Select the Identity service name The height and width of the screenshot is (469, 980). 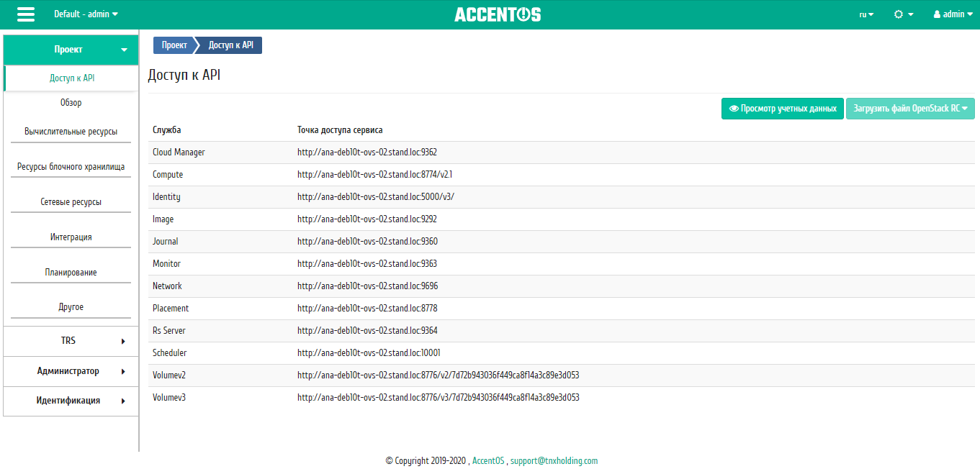(166, 197)
